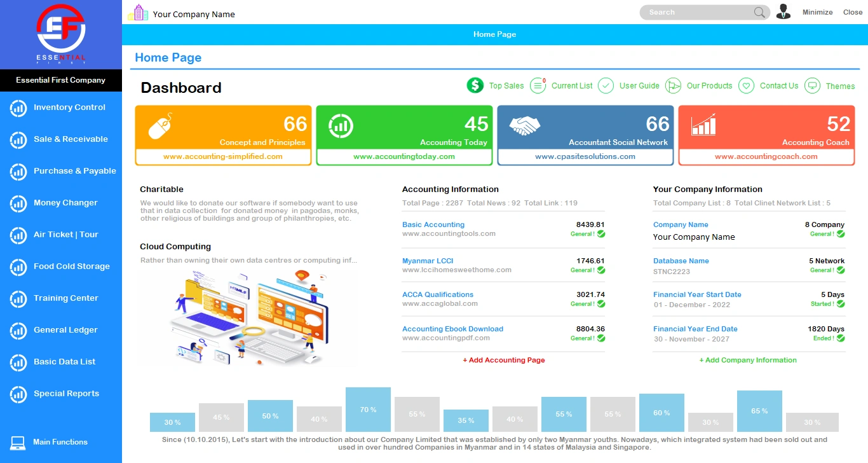Open www.accountingtoday.com link

(404, 156)
